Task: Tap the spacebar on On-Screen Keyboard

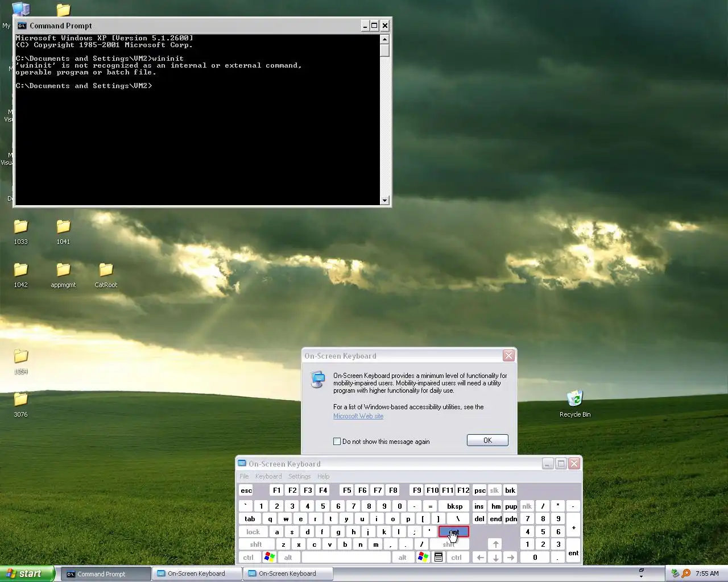Action: click(x=346, y=558)
